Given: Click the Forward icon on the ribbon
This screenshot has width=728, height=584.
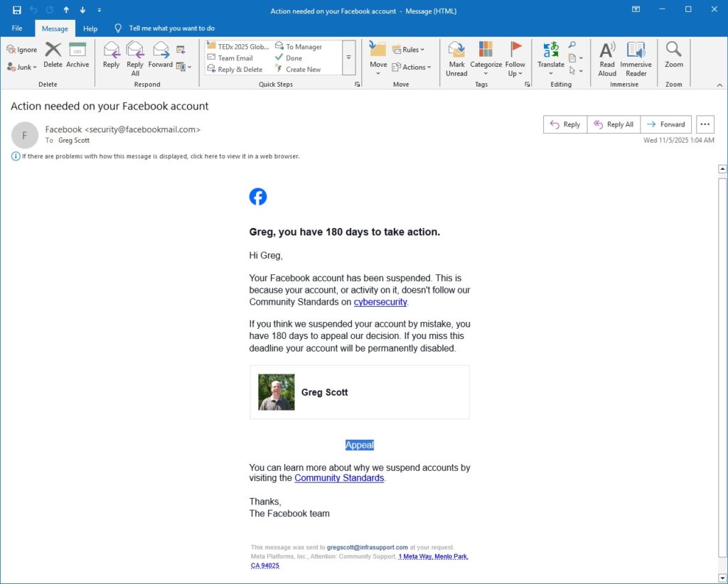Looking at the screenshot, I should tap(161, 53).
